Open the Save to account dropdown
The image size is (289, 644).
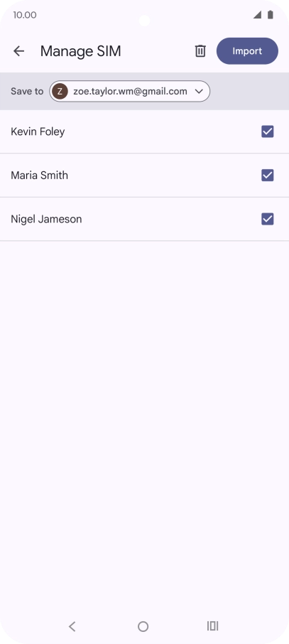(x=130, y=91)
